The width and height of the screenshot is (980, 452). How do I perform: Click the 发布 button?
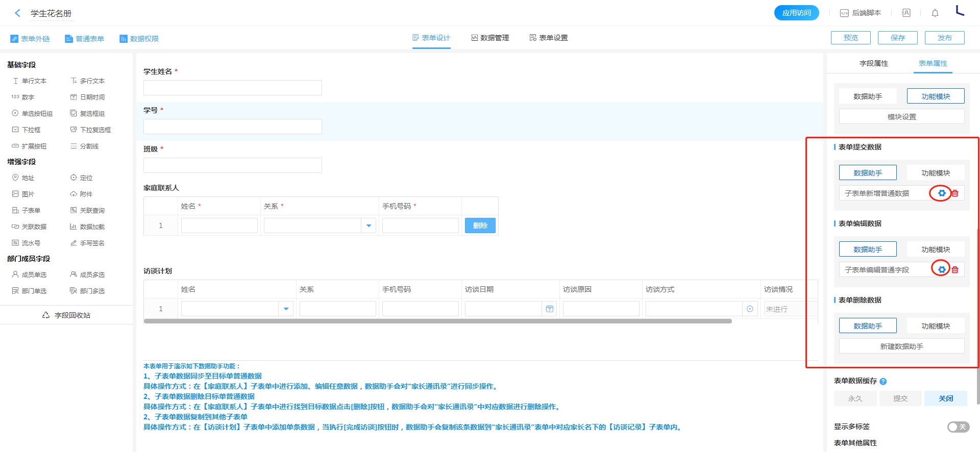point(944,38)
